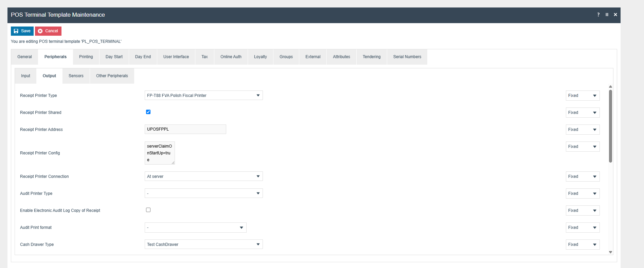Open the Cash Drawer Type dropdown

pyautogui.click(x=203, y=244)
